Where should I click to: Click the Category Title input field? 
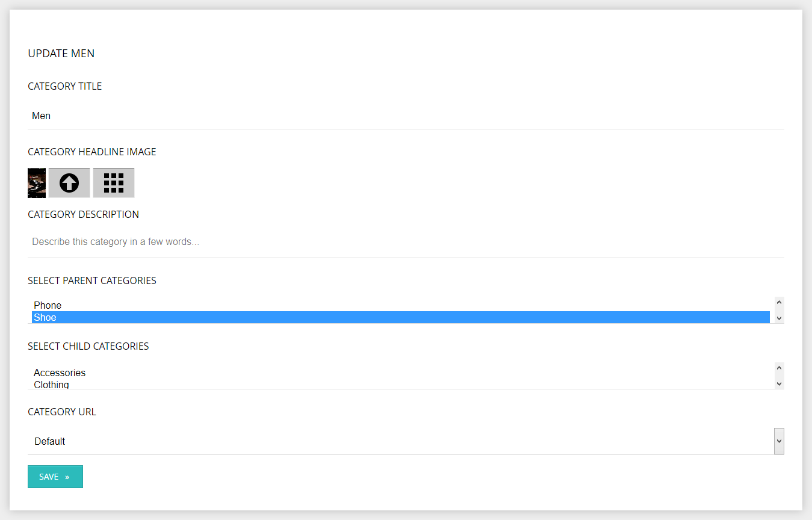pos(406,116)
